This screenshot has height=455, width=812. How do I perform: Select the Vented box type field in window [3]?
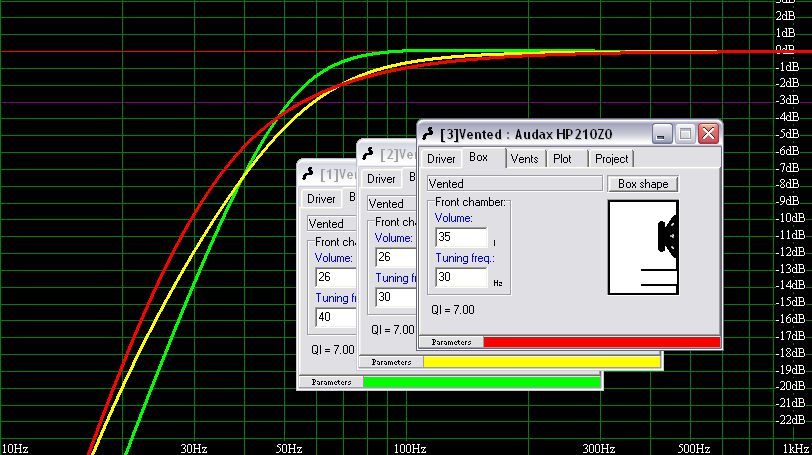515,184
